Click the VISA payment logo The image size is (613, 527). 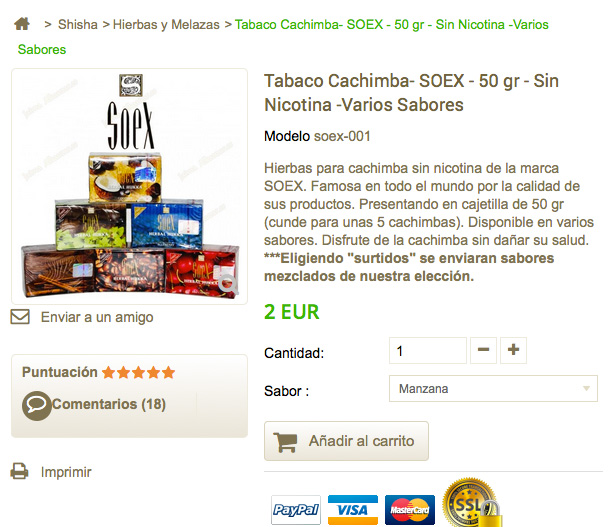[353, 510]
